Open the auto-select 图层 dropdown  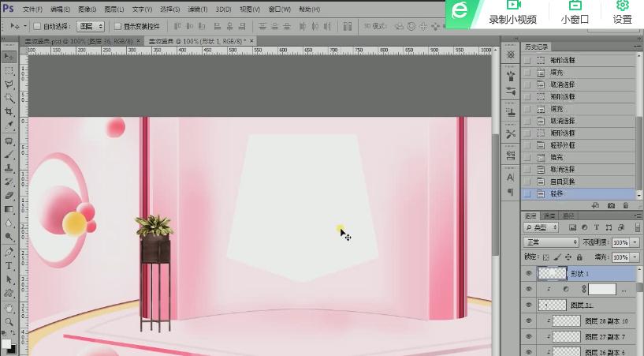coord(91,26)
